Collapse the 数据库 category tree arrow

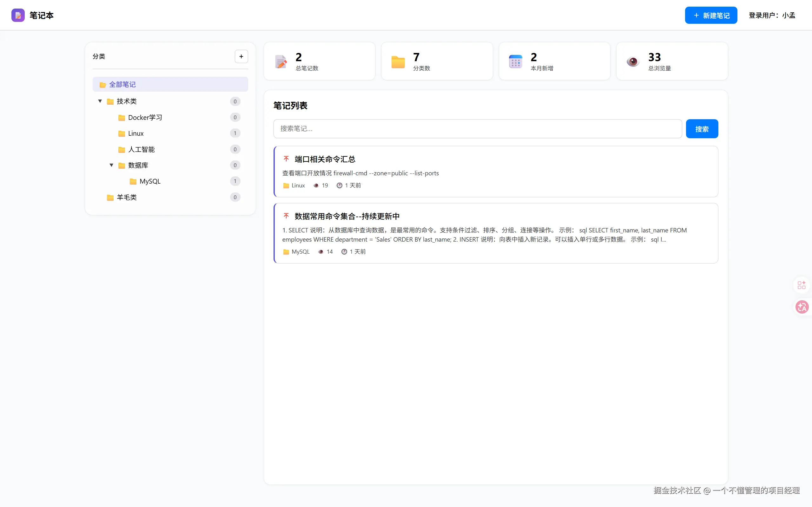pos(111,165)
